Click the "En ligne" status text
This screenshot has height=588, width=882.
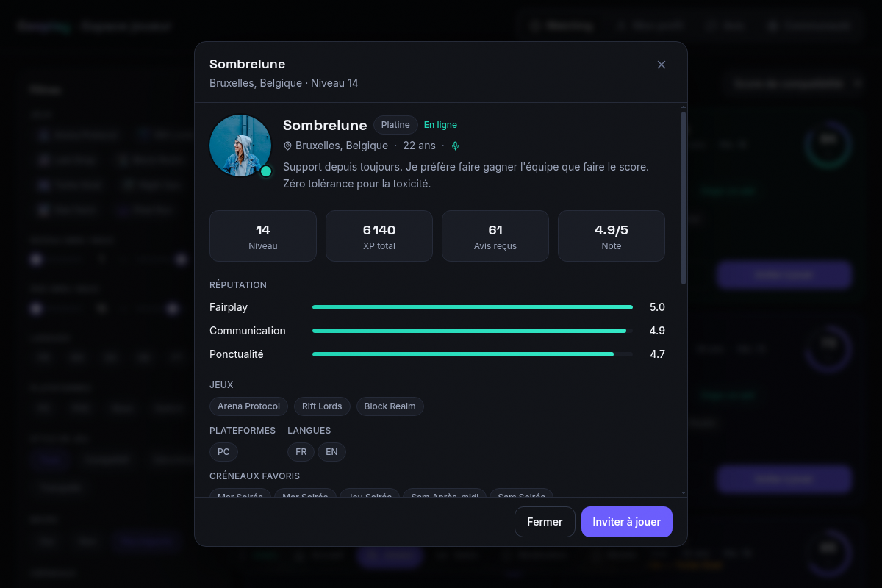point(440,125)
